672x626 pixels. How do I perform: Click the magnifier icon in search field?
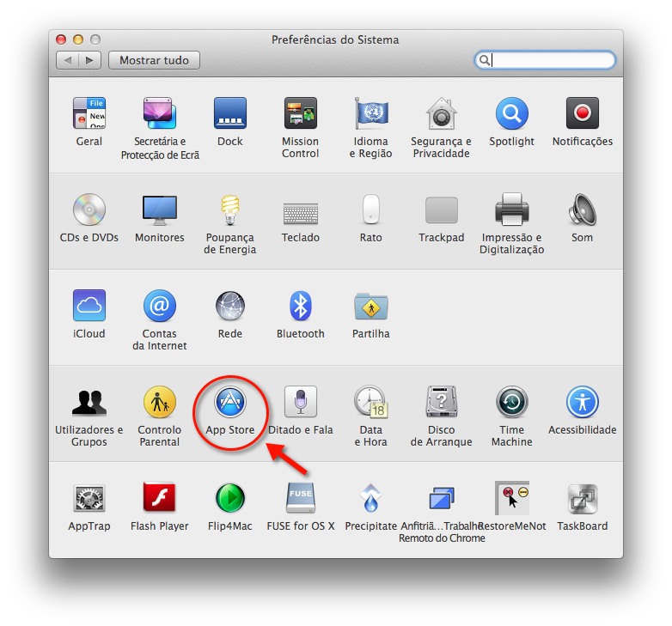click(485, 60)
